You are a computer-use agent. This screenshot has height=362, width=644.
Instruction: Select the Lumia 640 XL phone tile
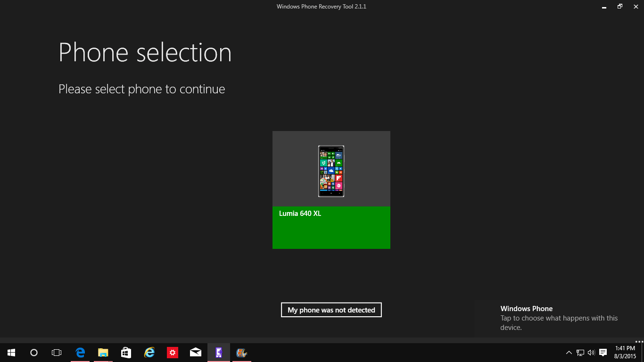click(x=331, y=189)
